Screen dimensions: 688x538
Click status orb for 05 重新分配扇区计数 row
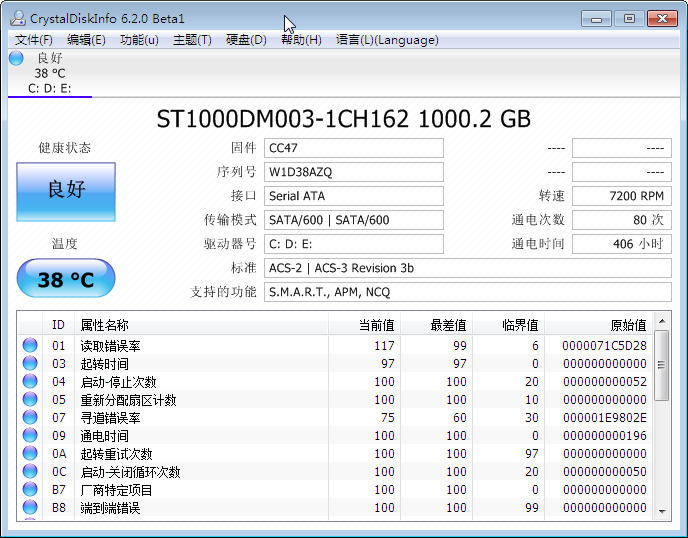click(30, 399)
